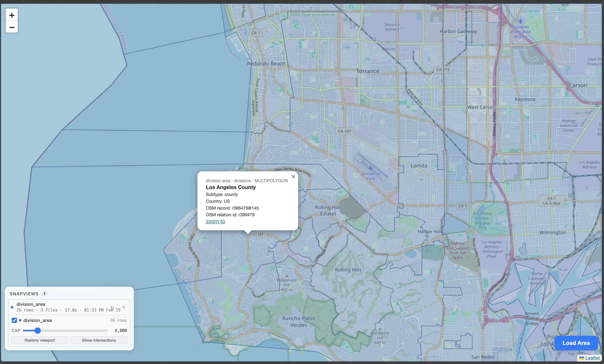Uncheck the division_area layer checkbox
The width and height of the screenshot is (604, 364).
point(14,320)
